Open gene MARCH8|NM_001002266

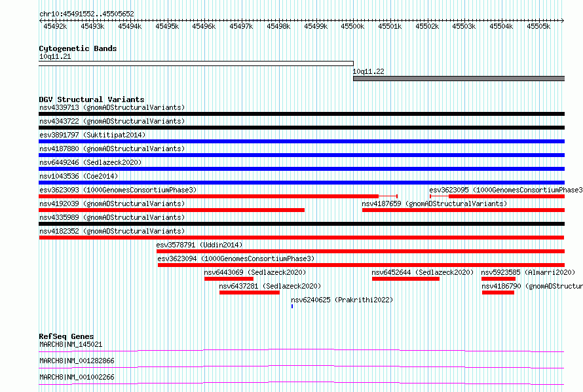pos(77,377)
